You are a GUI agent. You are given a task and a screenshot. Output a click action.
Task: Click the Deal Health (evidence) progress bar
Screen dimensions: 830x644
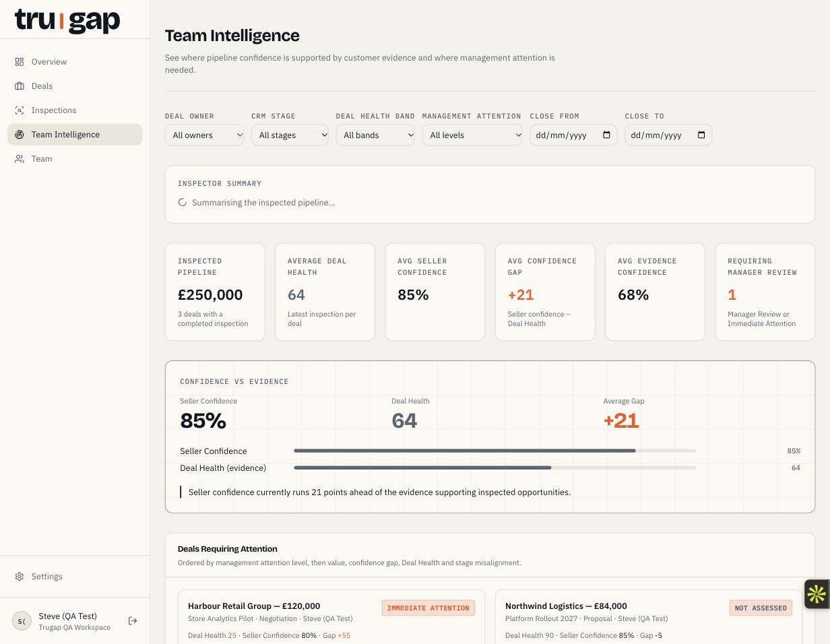(x=494, y=468)
